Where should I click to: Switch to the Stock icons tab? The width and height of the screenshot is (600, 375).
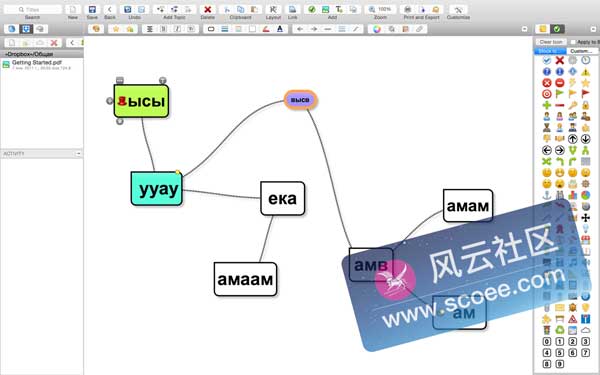point(550,51)
